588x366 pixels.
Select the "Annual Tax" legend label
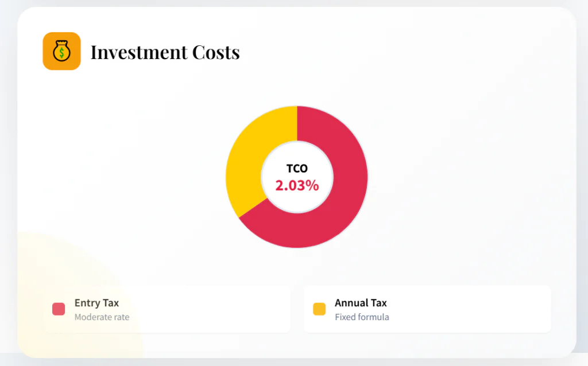click(361, 303)
